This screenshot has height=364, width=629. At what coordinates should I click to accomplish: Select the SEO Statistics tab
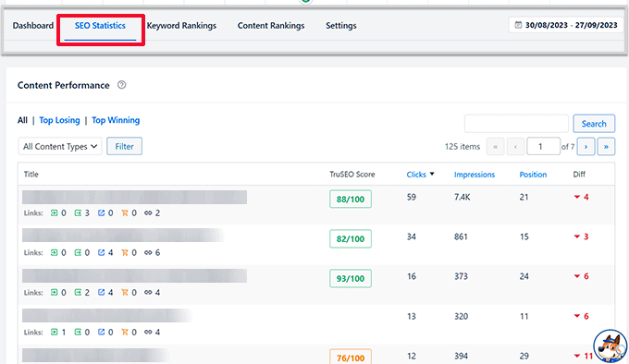click(100, 26)
